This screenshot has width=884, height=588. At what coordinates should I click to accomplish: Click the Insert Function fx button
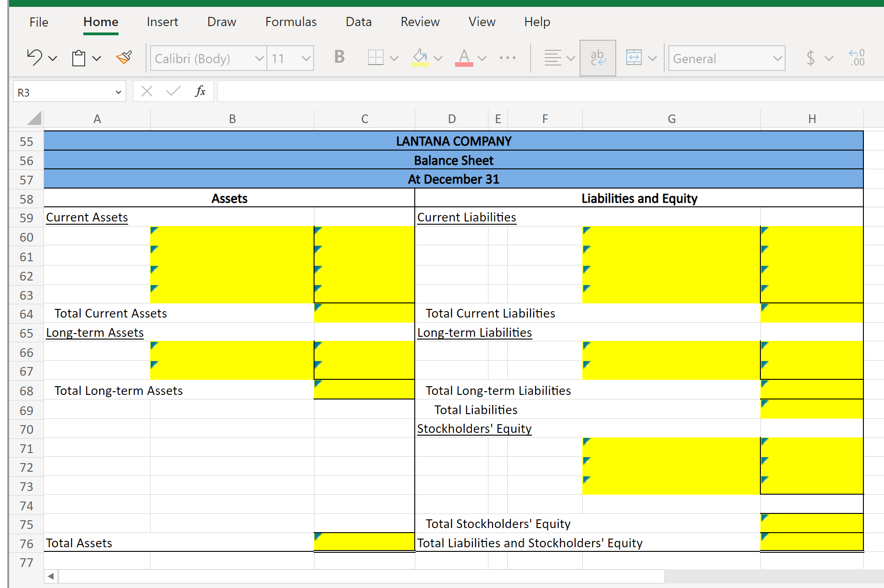click(x=200, y=91)
